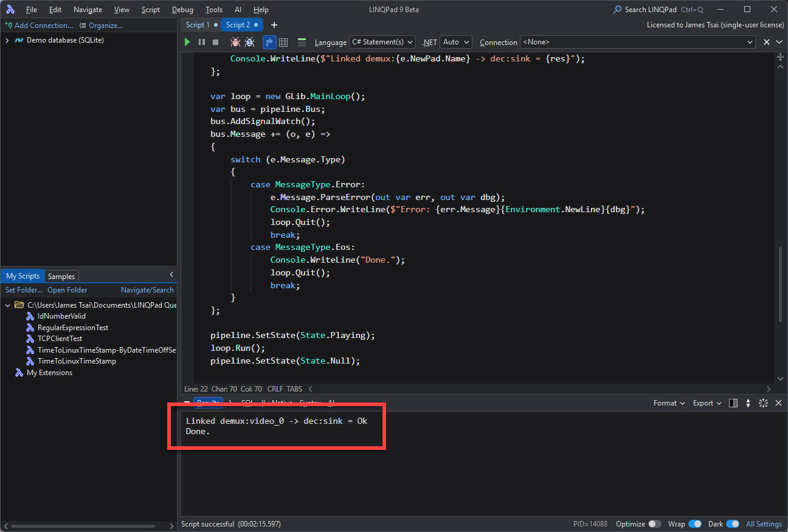Screen dimensions: 788x532
Task: Open the TimeToLinuxTimeStamp script
Action: (77, 361)
